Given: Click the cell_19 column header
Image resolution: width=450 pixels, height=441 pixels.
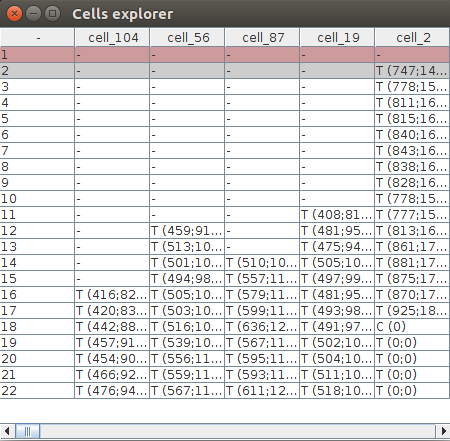Looking at the screenshot, I should [x=337, y=38].
